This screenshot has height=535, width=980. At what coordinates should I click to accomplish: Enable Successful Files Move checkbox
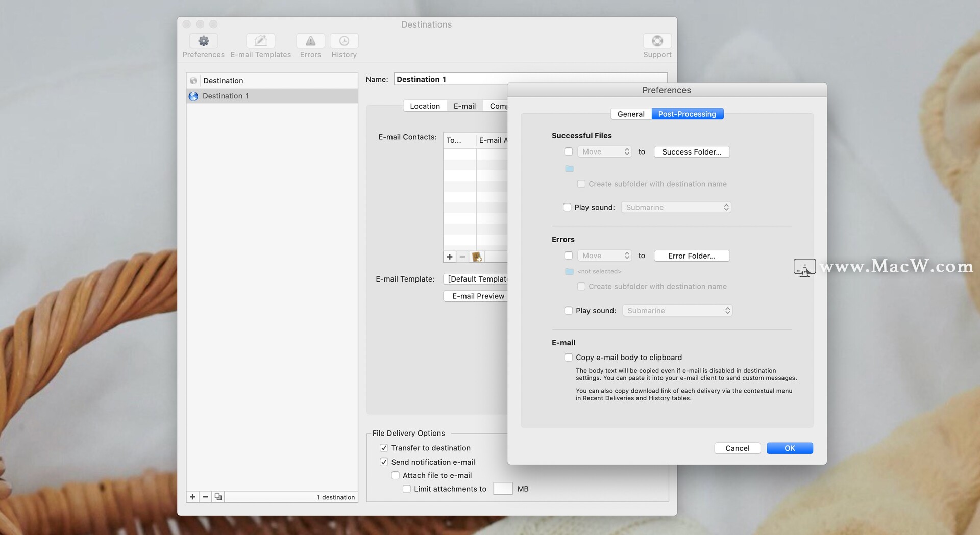569,151
